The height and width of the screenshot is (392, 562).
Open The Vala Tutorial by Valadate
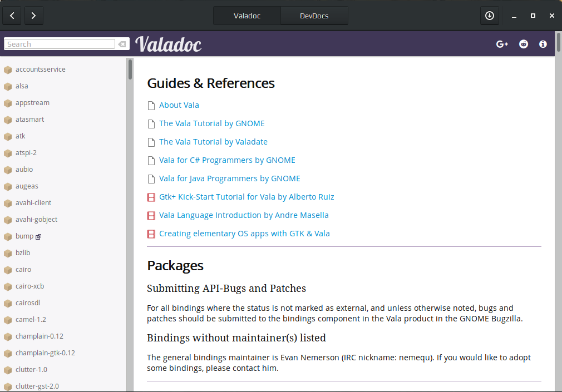[x=213, y=142]
